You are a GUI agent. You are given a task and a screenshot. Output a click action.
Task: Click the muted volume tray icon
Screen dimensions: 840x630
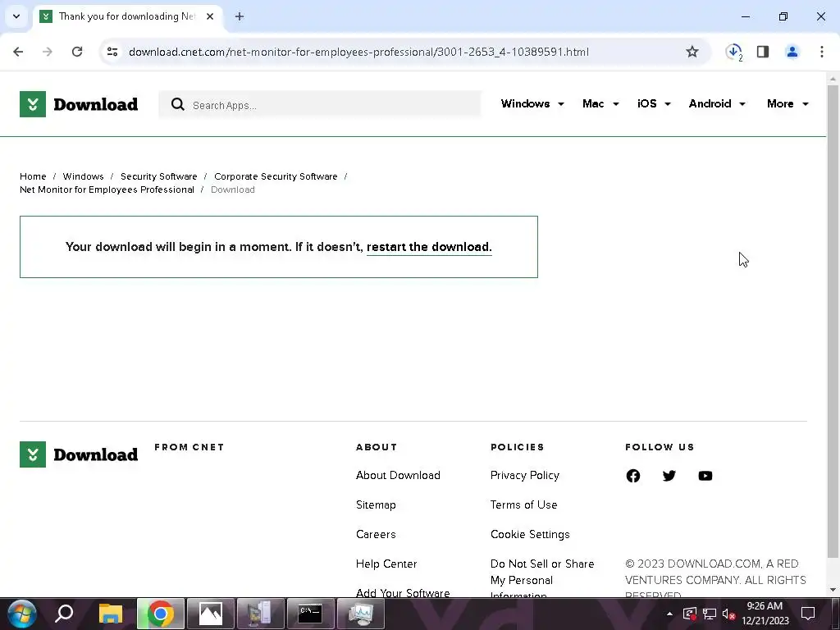click(x=728, y=614)
